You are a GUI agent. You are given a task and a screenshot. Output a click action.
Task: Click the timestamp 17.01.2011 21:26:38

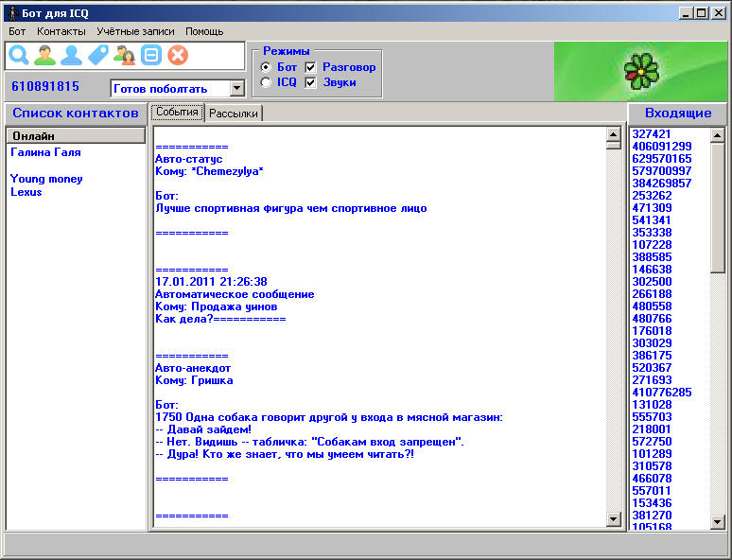click(211, 282)
